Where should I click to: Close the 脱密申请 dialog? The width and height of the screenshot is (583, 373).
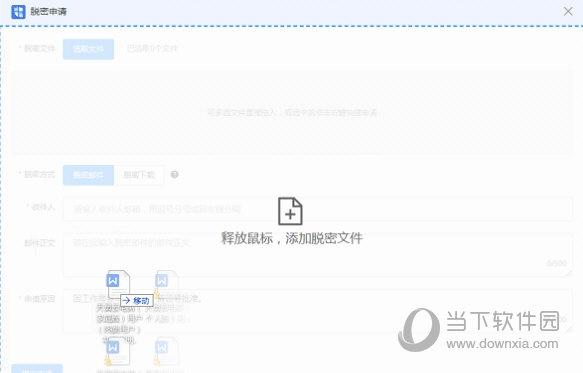pyautogui.click(x=568, y=12)
